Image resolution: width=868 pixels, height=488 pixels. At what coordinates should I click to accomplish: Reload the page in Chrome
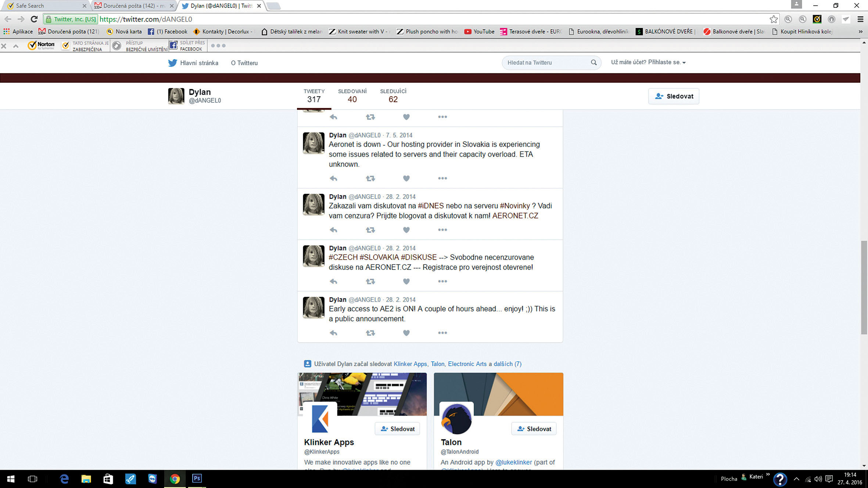tap(34, 19)
